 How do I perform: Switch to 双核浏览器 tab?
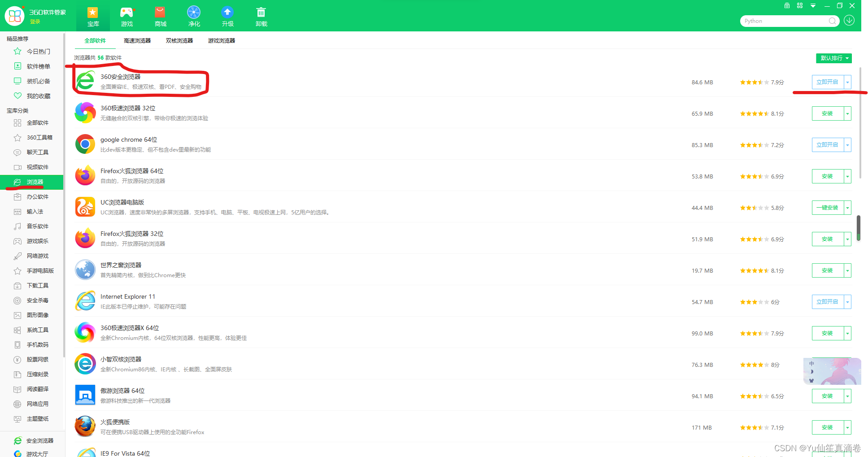click(x=179, y=41)
